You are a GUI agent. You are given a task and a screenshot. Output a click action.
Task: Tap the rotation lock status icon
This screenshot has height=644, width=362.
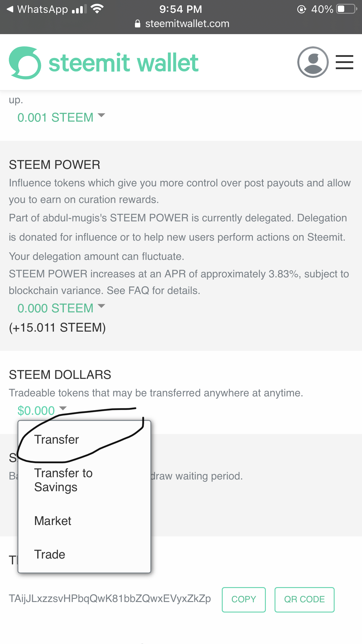301,9
